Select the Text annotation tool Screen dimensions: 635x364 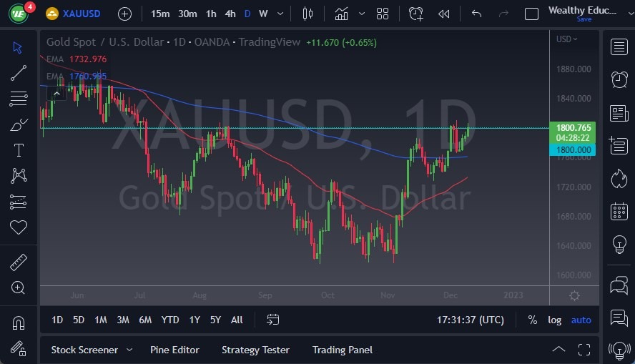pos(19,150)
